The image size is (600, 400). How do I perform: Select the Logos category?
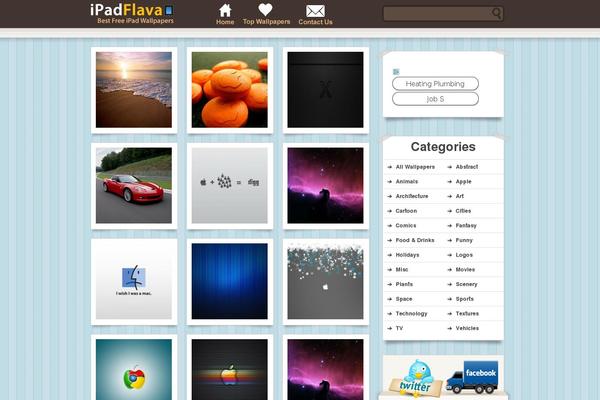(x=464, y=255)
